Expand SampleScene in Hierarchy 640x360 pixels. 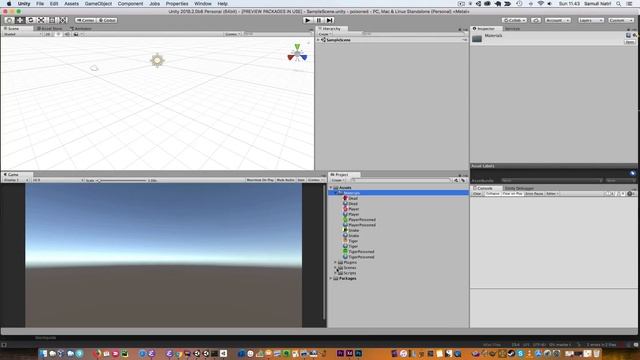[x=319, y=40]
